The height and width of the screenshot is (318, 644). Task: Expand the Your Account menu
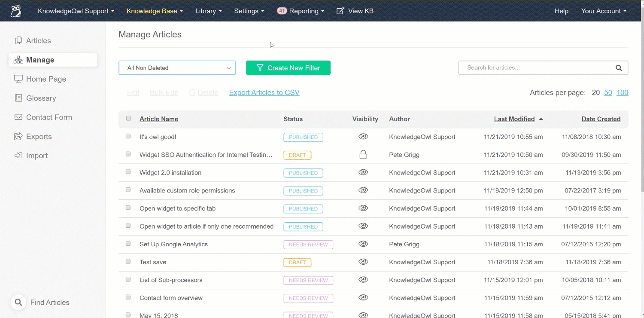coord(604,11)
